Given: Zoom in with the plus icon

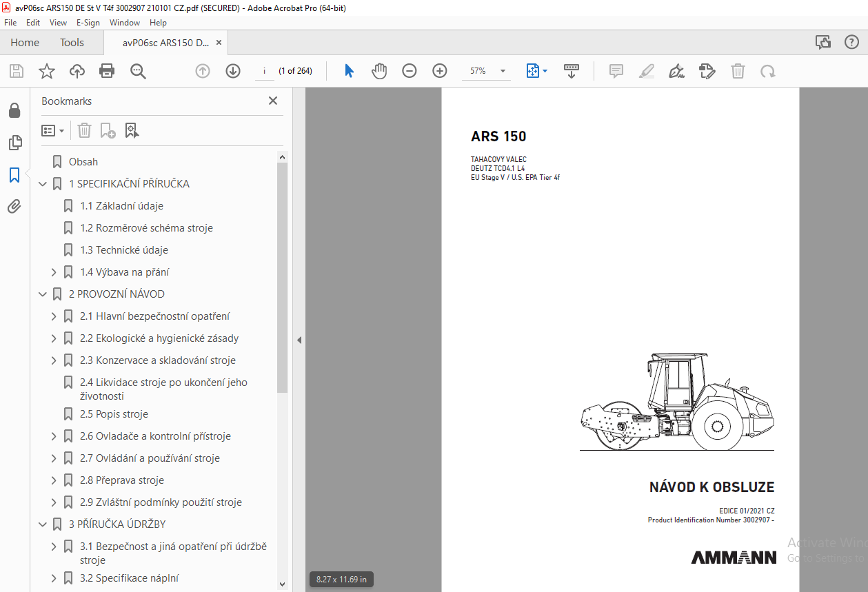Looking at the screenshot, I should click(x=440, y=71).
